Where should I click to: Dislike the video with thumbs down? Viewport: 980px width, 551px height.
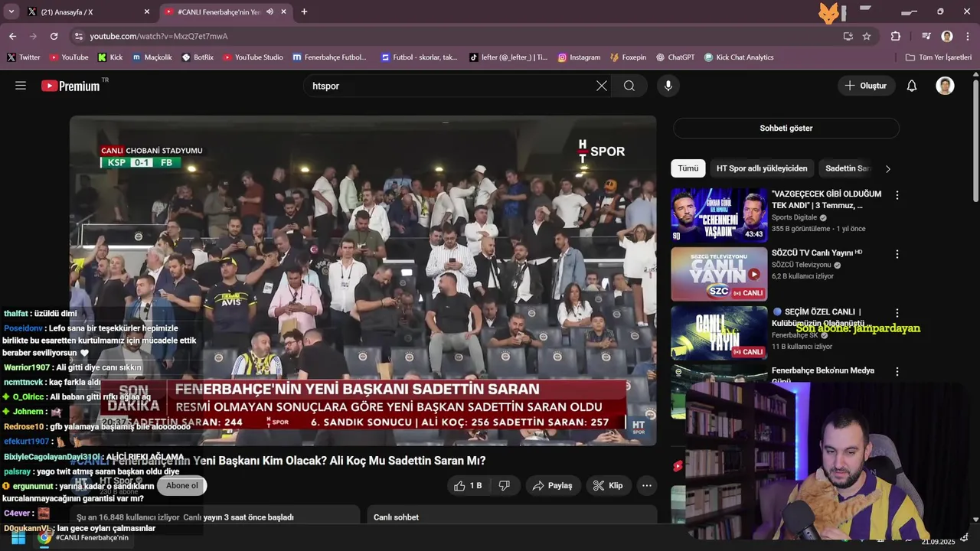pyautogui.click(x=505, y=486)
